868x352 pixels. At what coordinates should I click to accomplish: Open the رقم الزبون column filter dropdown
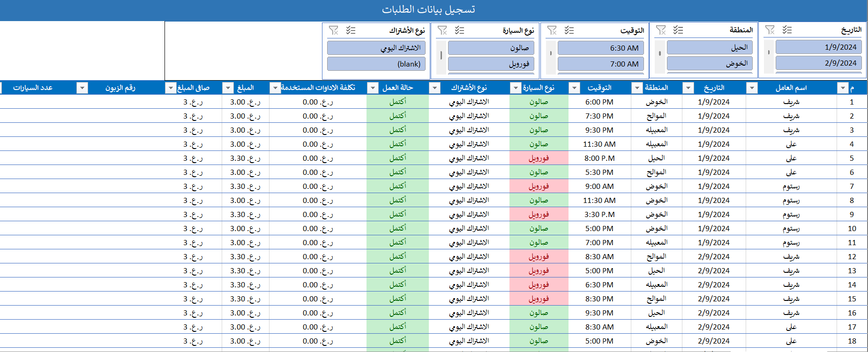pyautogui.click(x=82, y=88)
